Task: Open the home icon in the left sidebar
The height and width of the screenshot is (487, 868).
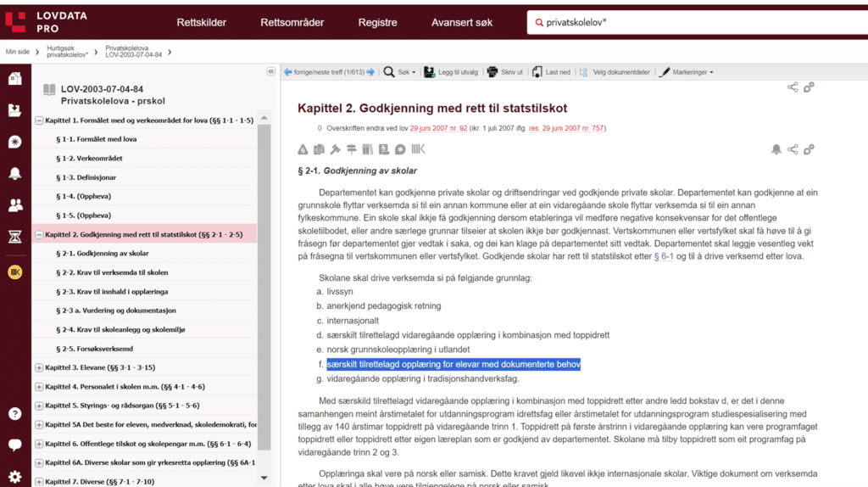Action: pyautogui.click(x=15, y=78)
